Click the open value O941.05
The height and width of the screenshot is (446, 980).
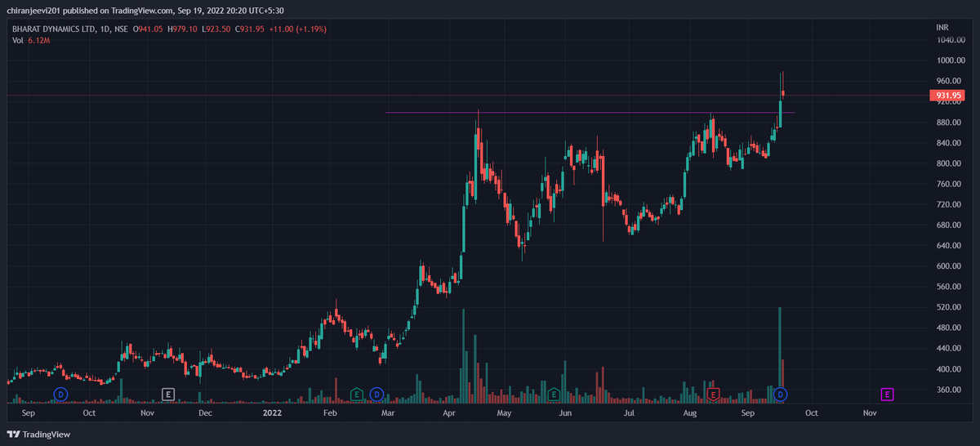click(148, 30)
